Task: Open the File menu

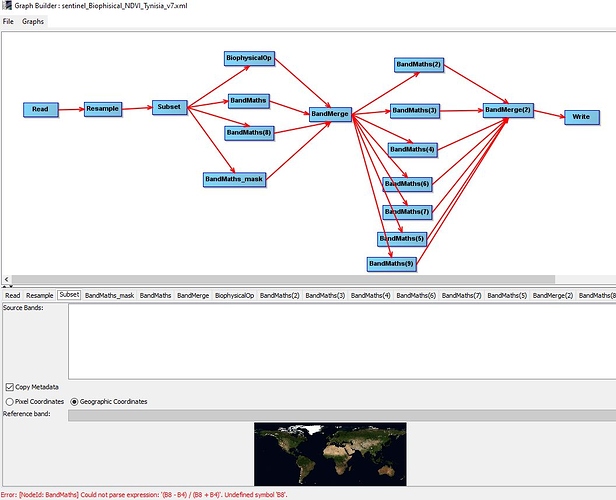Action: coord(8,22)
